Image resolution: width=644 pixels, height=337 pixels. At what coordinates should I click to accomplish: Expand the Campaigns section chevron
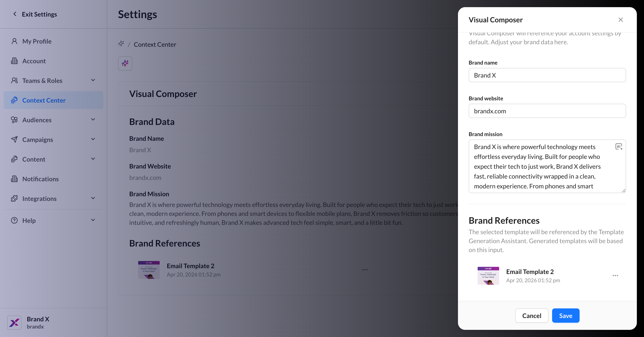tap(93, 139)
